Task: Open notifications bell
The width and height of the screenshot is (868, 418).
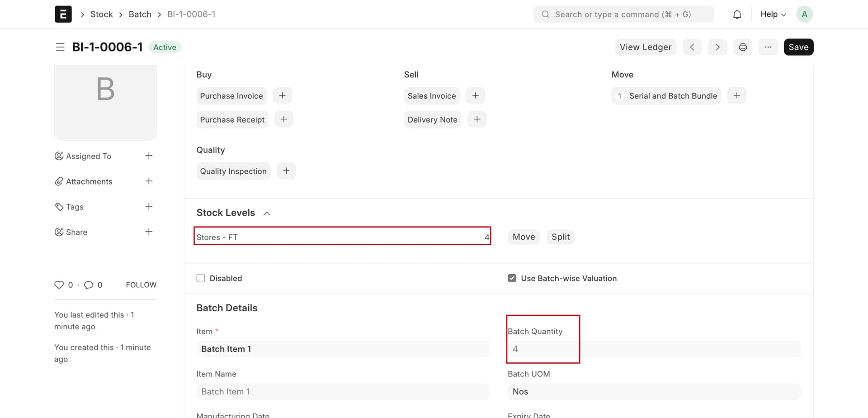Action: click(x=737, y=14)
